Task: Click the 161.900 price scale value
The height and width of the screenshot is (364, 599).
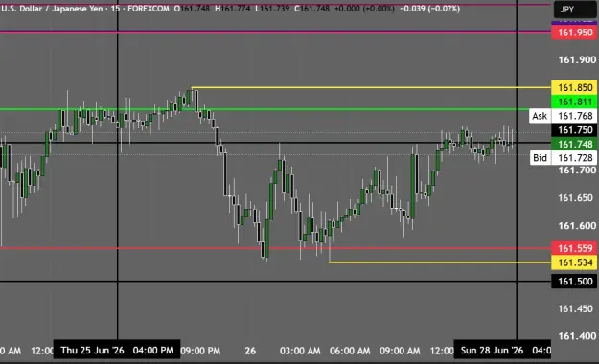Action: click(577, 59)
